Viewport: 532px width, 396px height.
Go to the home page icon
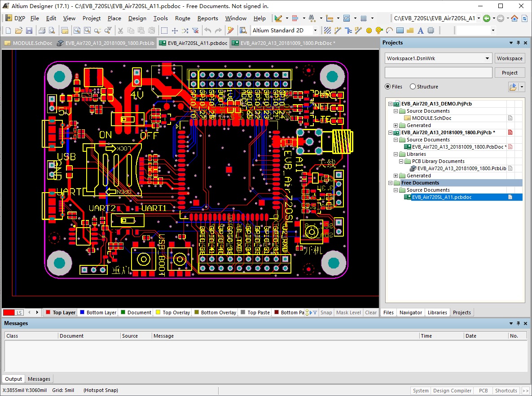coord(514,18)
